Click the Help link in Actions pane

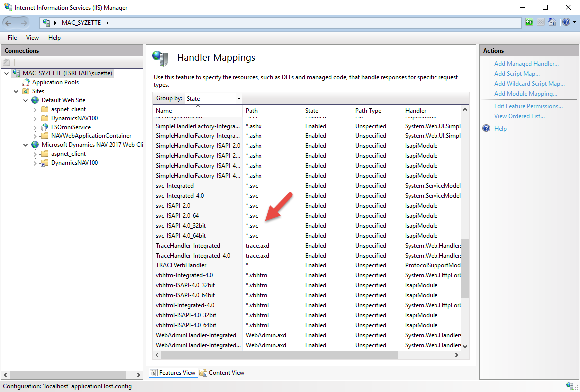coord(500,129)
